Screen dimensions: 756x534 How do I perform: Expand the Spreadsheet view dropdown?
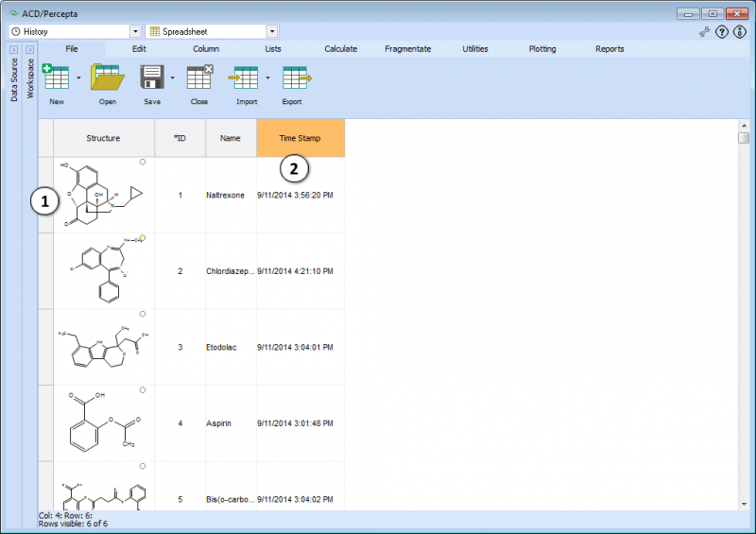(272, 31)
